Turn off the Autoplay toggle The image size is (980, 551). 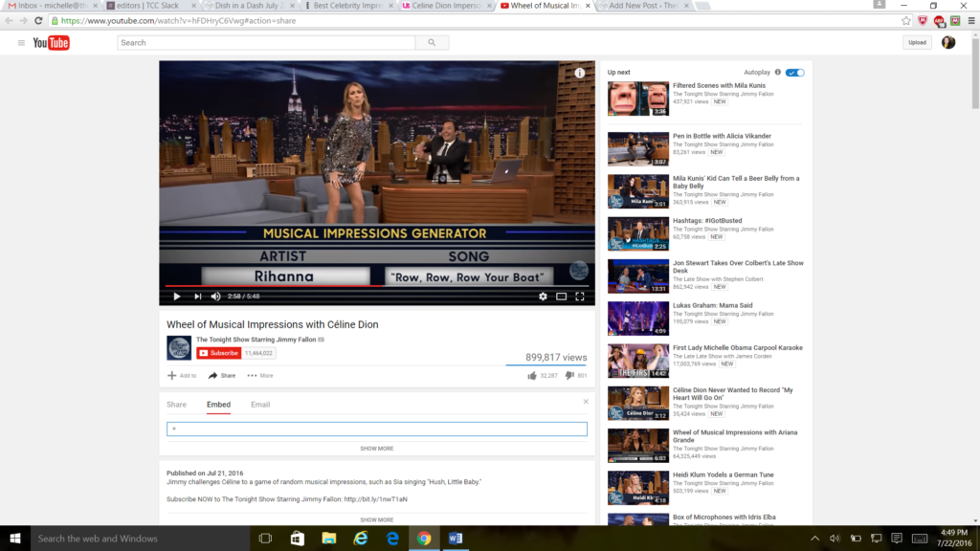click(795, 73)
